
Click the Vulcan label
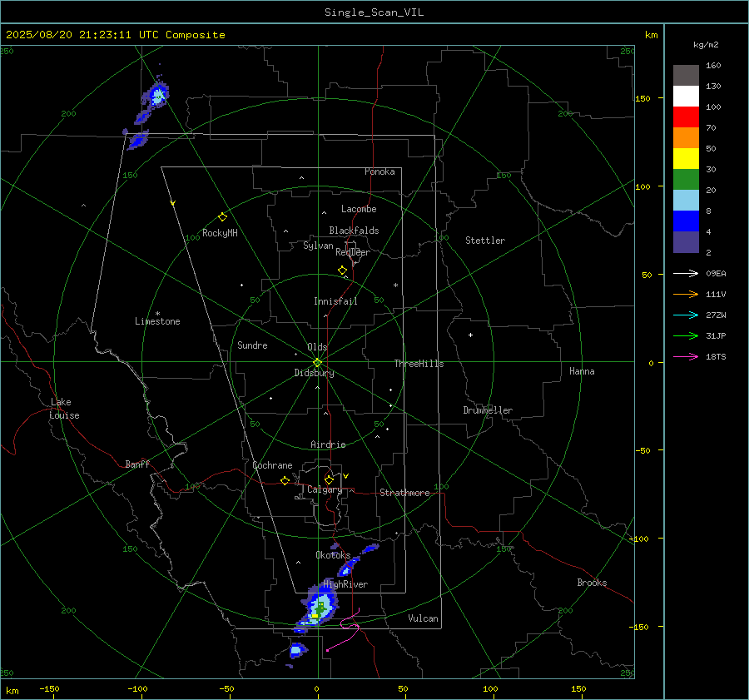point(423,618)
